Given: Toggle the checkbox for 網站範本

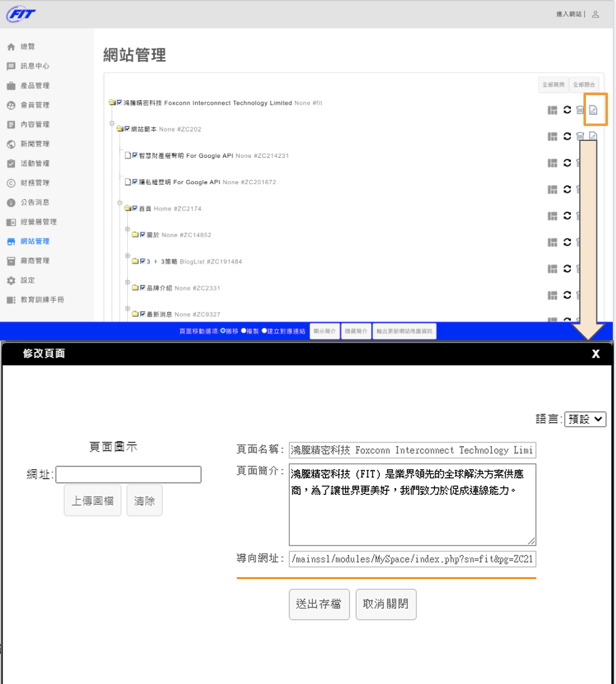Looking at the screenshot, I should point(127,128).
